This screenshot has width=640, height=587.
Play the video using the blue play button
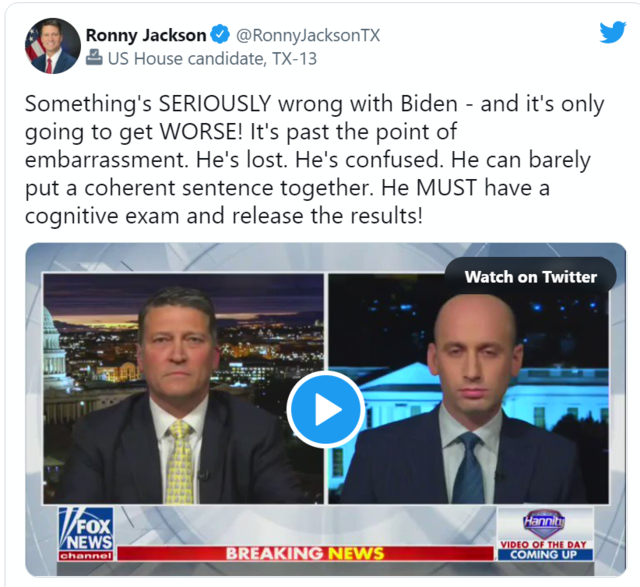click(325, 409)
